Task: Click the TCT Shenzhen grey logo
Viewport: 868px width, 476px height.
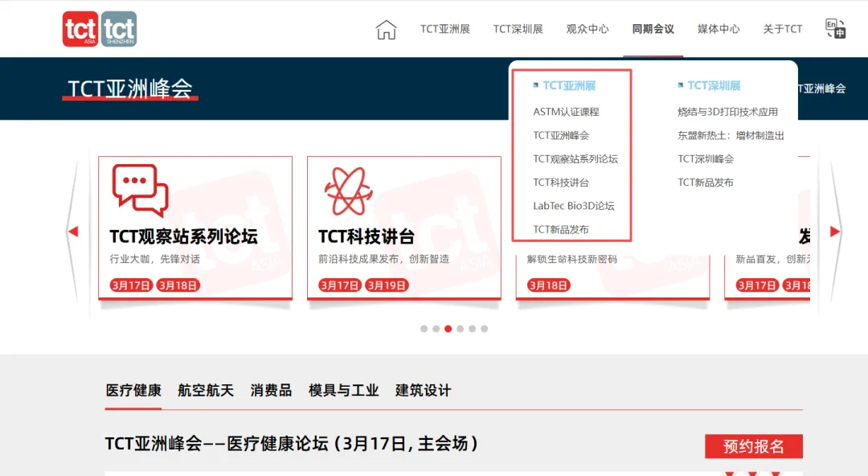Action: [118, 29]
